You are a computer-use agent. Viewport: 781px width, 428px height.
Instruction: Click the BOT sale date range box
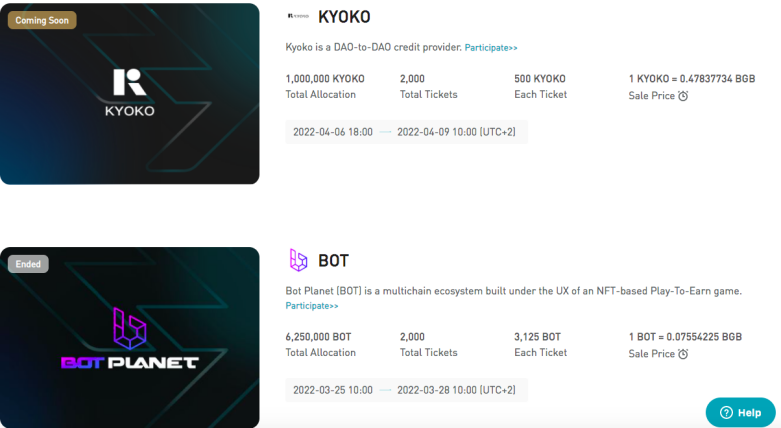(x=406, y=390)
